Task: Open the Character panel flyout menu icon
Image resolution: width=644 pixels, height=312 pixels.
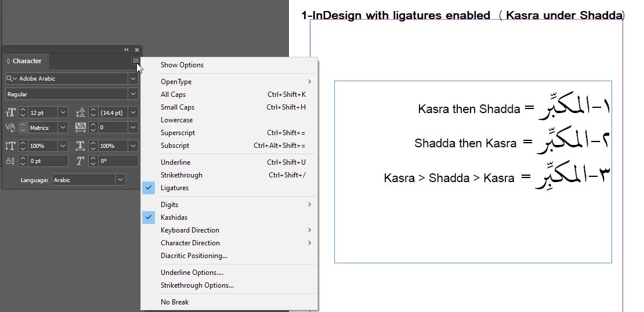Action: 135,61
